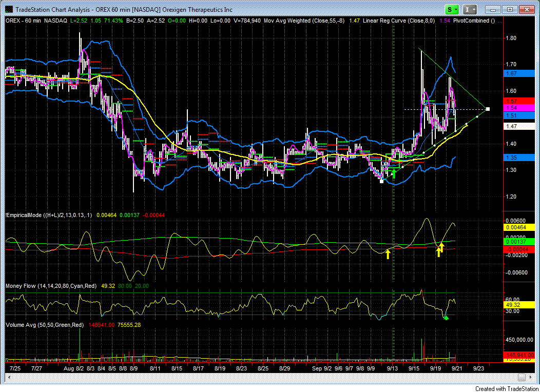Select the "Mov Avg Weighted (Close,55,-8)" label
The image size is (540, 392).
coord(304,21)
